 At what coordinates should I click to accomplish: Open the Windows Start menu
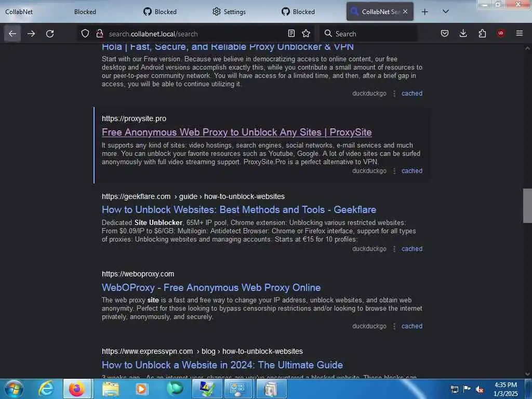(14, 389)
